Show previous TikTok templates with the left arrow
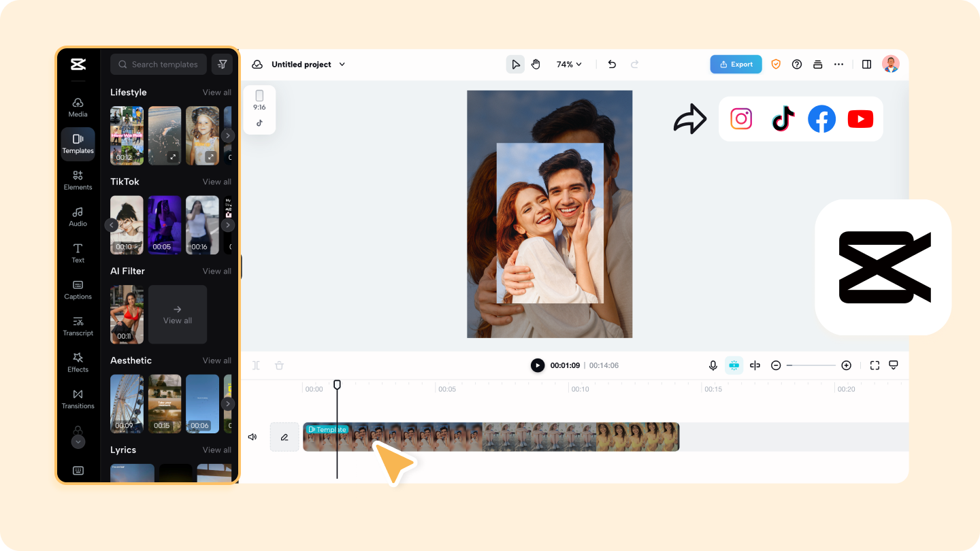This screenshot has height=551, width=980. [112, 225]
